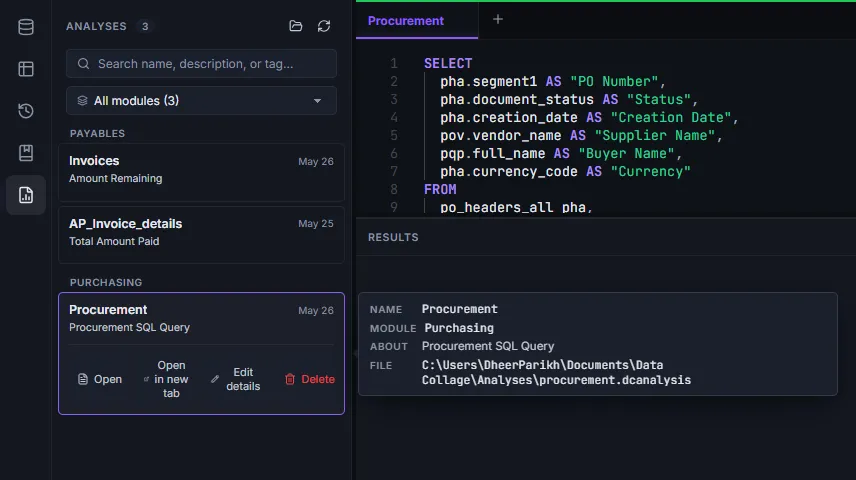This screenshot has width=856, height=480.
Task: Click the NAME value Procurement in details
Action: 459,309
